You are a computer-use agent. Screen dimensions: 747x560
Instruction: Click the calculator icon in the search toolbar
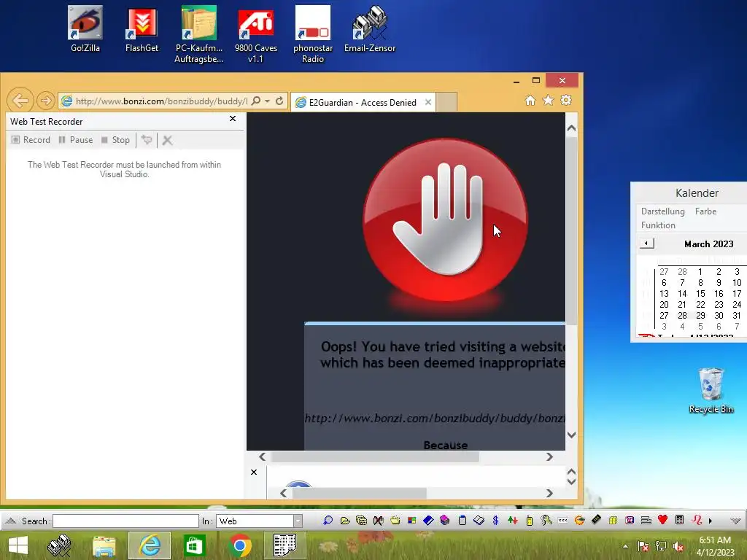tap(680, 520)
